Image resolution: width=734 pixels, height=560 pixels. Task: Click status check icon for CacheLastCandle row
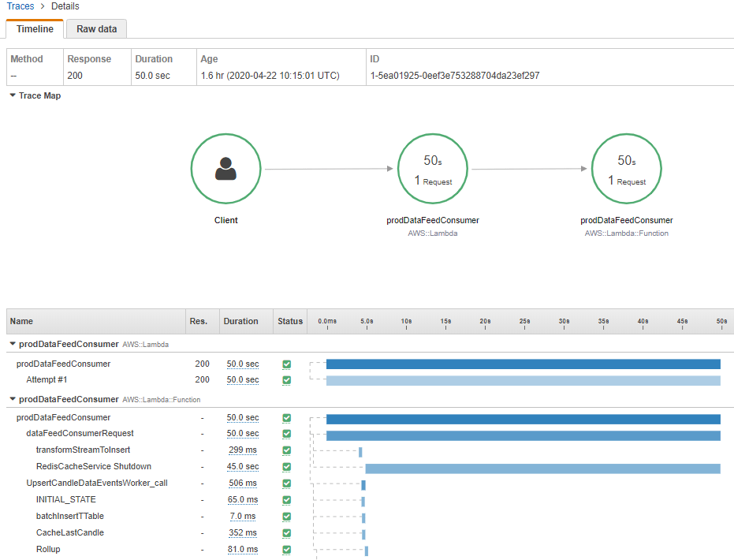click(286, 533)
